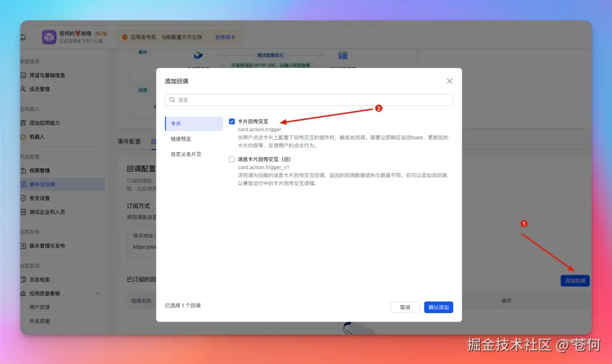Open 机器人 settings from the sidebar icon

click(x=23, y=136)
